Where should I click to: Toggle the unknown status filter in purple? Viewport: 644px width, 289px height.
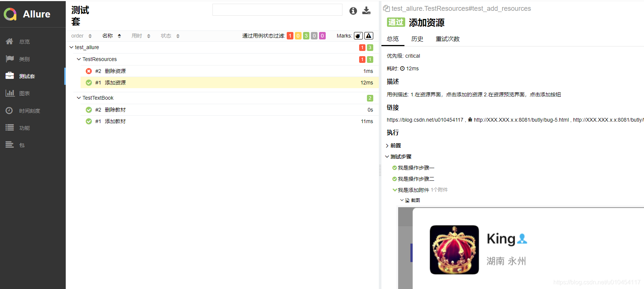tap(322, 36)
